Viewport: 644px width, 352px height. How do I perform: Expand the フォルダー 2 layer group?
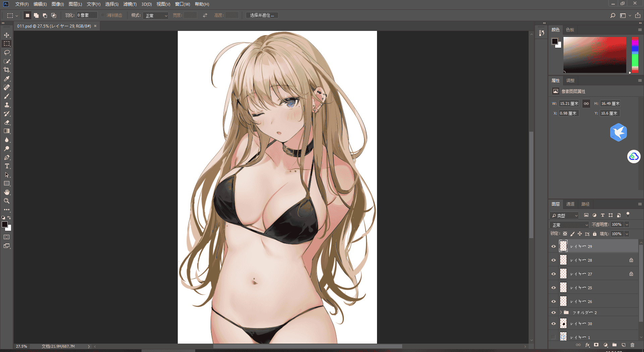(561, 312)
